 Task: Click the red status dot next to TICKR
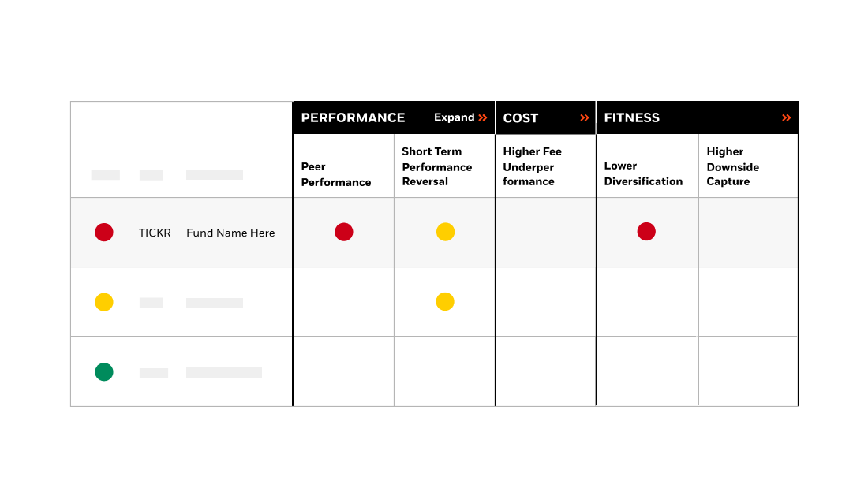103,232
